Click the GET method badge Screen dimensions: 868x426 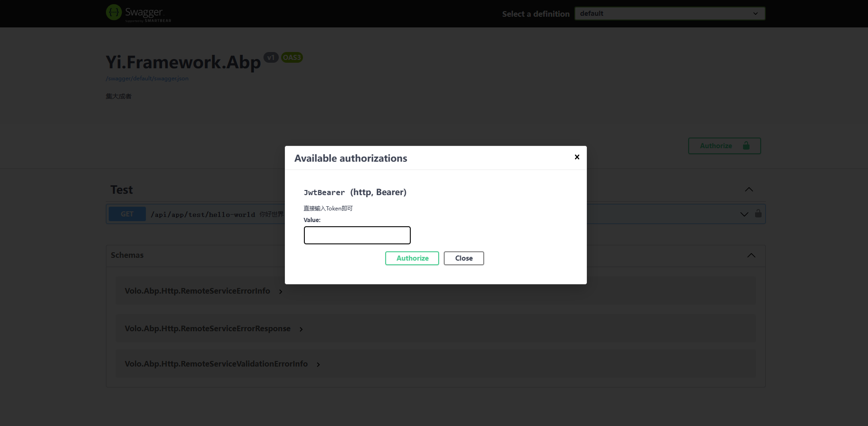pos(127,214)
